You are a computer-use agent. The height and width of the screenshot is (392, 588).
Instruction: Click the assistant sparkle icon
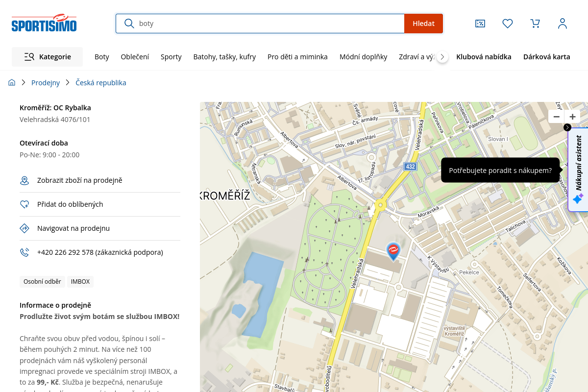click(x=578, y=199)
